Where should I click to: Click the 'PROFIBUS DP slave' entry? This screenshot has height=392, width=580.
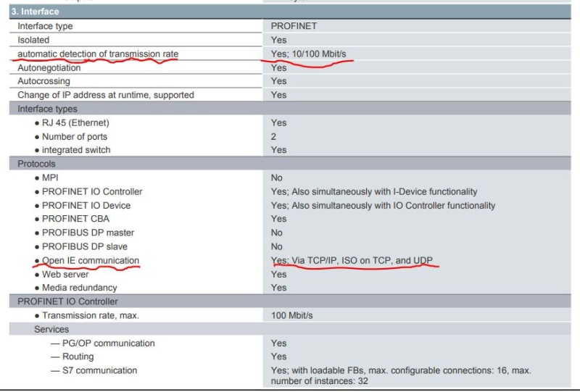tap(85, 246)
